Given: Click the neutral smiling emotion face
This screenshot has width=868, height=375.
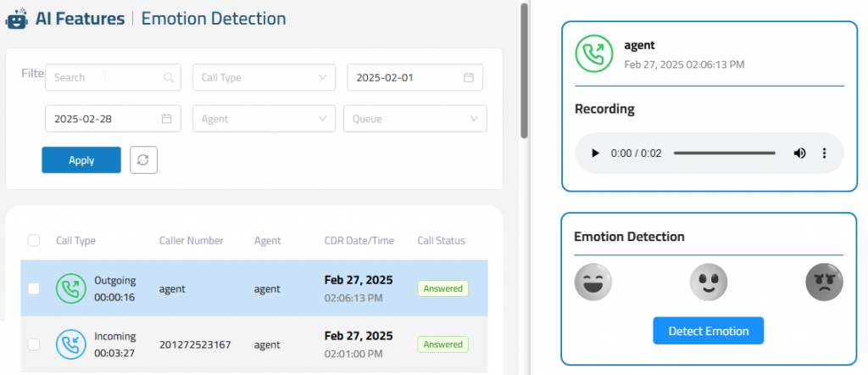Looking at the screenshot, I should (709, 282).
